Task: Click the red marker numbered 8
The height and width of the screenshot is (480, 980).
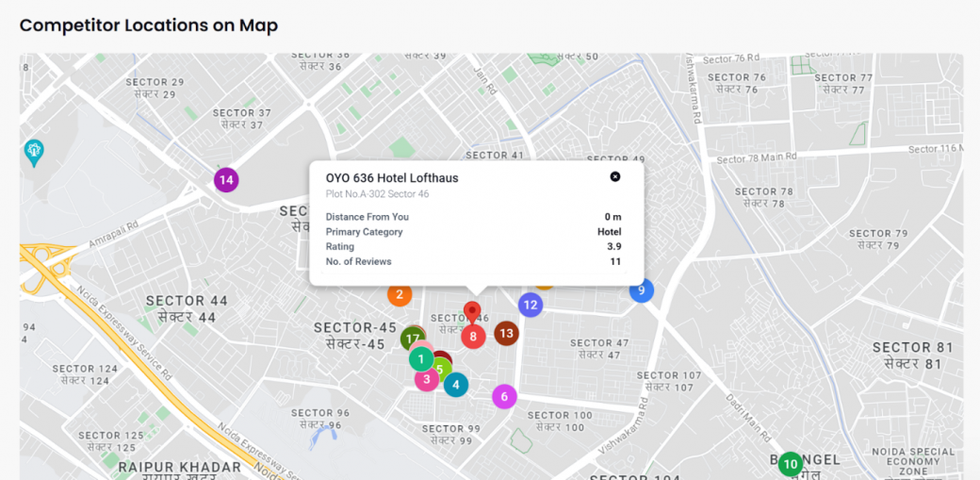Action: click(x=473, y=337)
